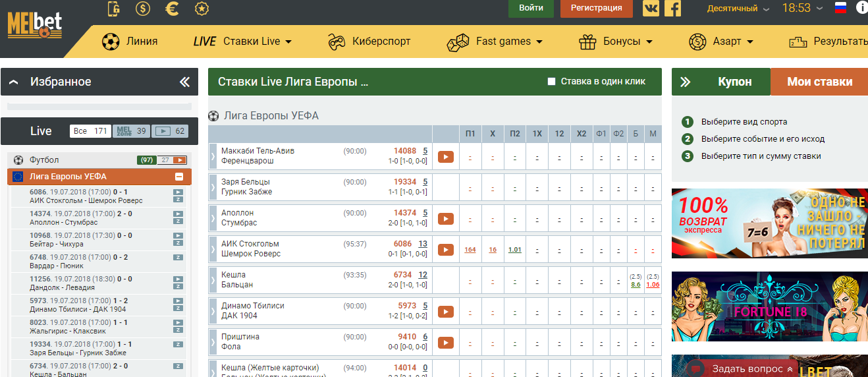The height and width of the screenshot is (377, 868).
Task: Click the dice icon for Fast games
Action: point(458,42)
